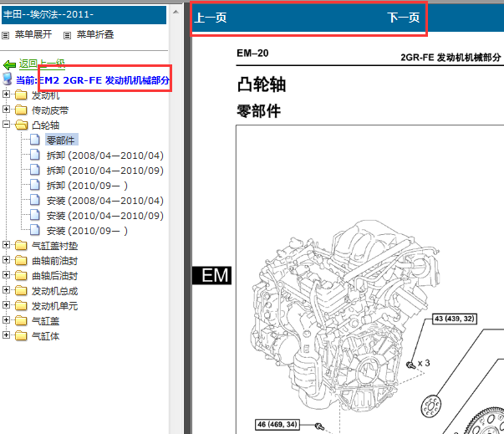The height and width of the screenshot is (434, 504).
Task: Click page icon for 安装 (2008/04—2010/04)
Action: point(35,201)
